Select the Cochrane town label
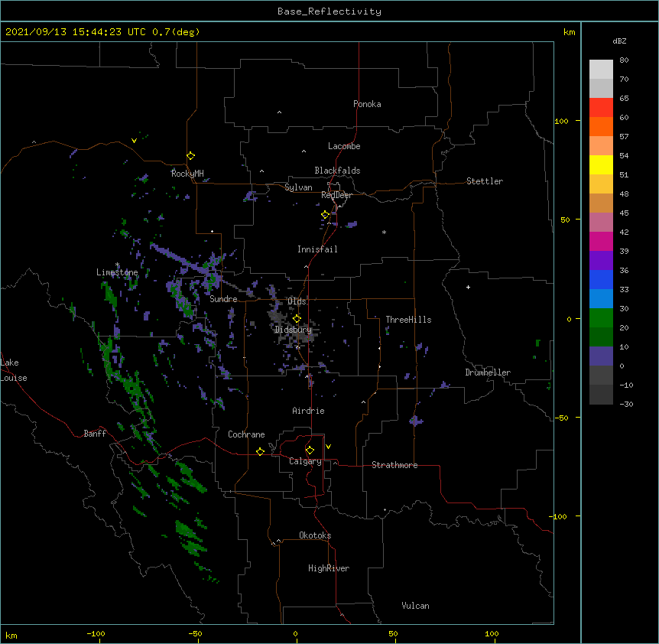 [246, 434]
